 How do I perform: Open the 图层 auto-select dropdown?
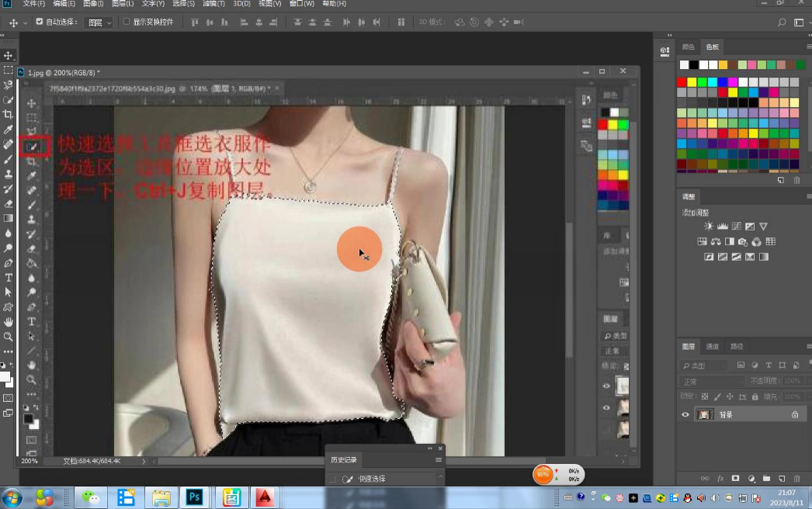click(99, 23)
